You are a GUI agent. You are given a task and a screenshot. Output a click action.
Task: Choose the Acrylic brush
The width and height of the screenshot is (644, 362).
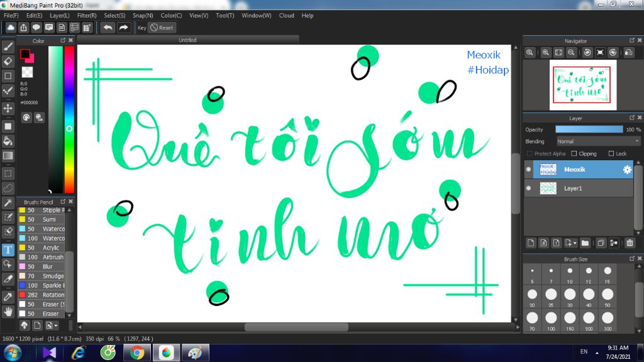point(42,248)
